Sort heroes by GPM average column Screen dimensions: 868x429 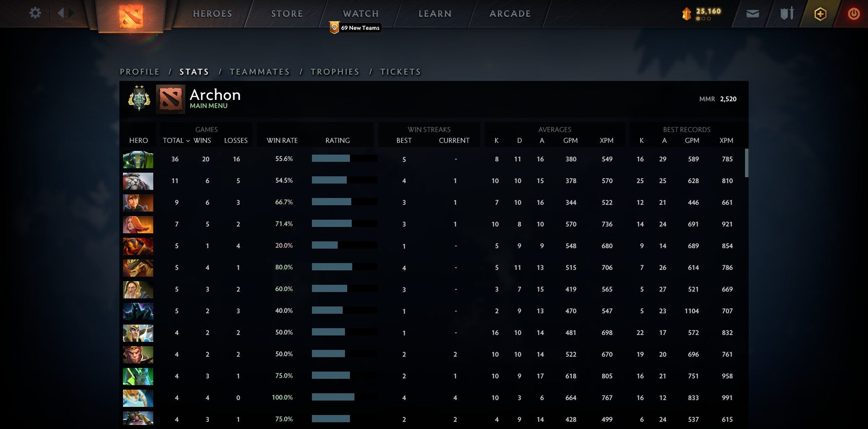[x=570, y=141]
